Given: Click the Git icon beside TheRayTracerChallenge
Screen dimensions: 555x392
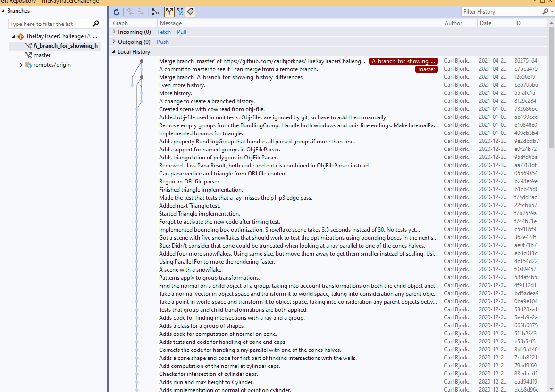Looking at the screenshot, I should [20, 36].
